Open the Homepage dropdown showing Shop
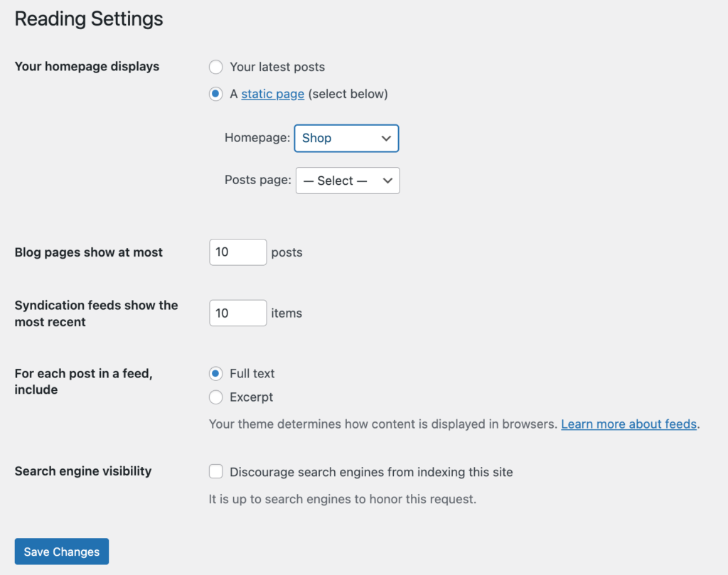728x575 pixels. 346,138
